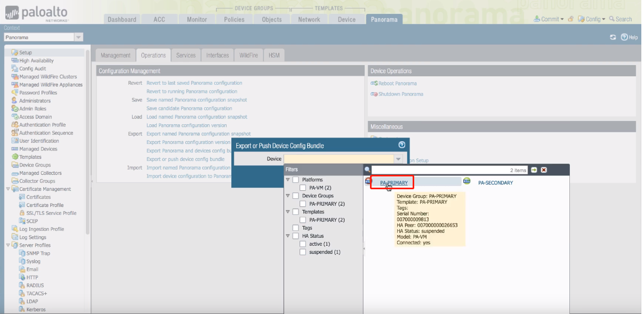
Task: Select the PA-SECONDARY device icon
Action: (x=467, y=181)
